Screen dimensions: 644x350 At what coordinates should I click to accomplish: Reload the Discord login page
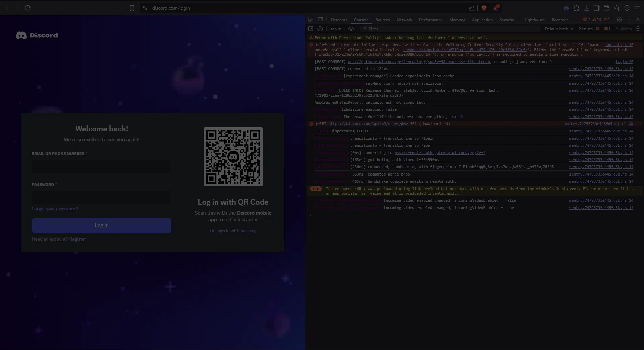pos(28,8)
